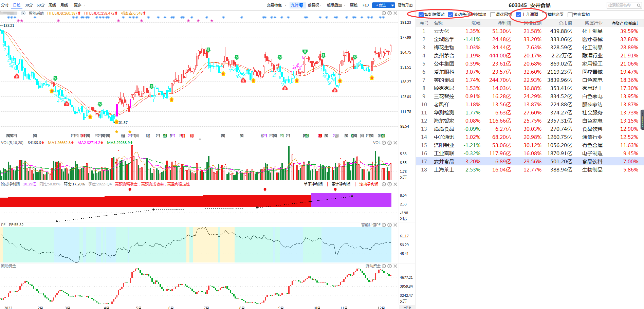Expand the arrow beside +自选 button

[392, 5]
